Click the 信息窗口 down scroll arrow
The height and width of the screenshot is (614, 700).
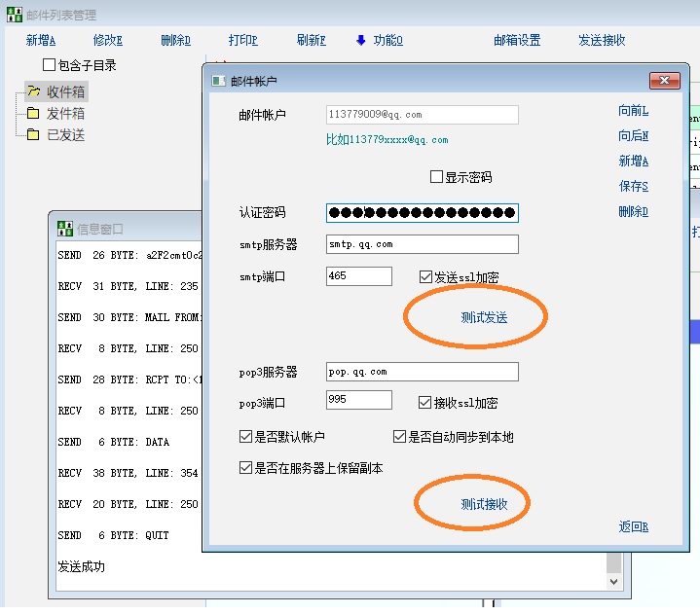tap(613, 580)
